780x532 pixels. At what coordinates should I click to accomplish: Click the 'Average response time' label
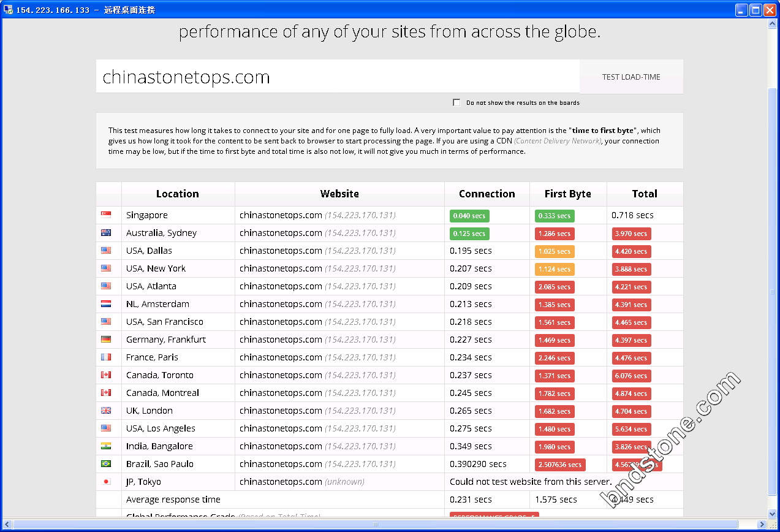173,500
